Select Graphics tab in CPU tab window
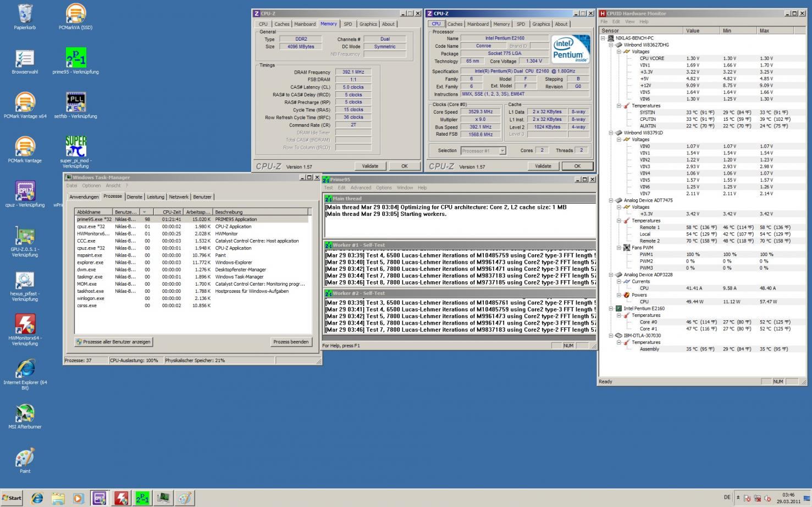 (541, 24)
